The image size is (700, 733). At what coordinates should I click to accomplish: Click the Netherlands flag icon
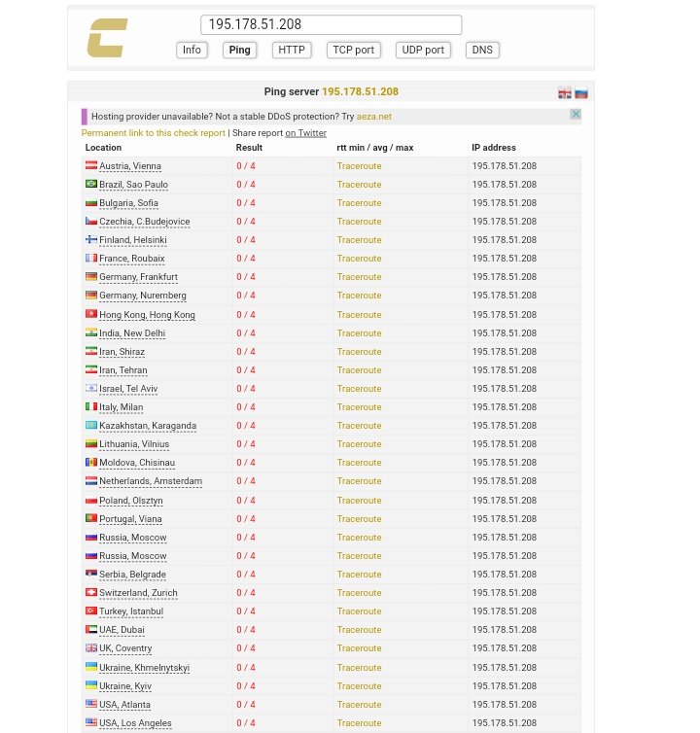click(x=91, y=480)
